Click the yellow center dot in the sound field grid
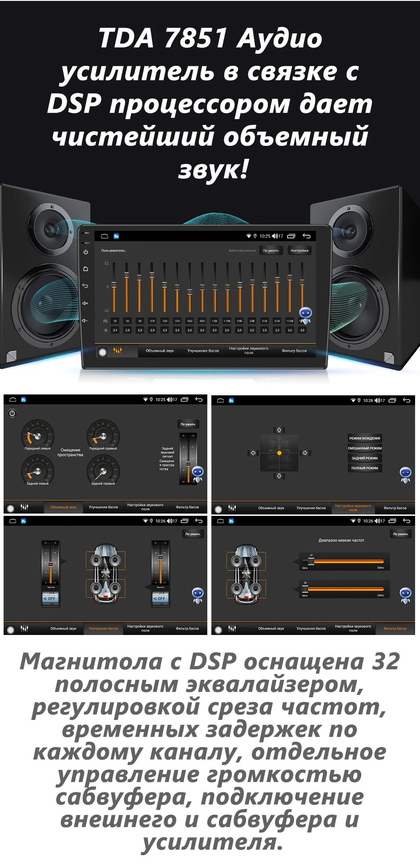The image size is (420, 868). tap(279, 453)
